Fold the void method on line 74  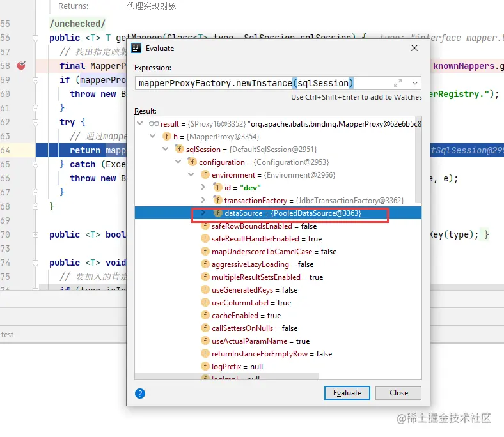tap(35, 263)
